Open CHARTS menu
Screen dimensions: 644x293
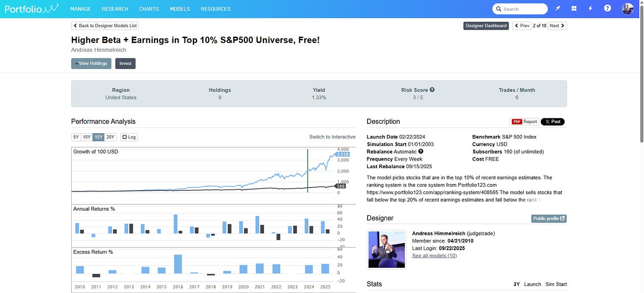[x=149, y=9]
